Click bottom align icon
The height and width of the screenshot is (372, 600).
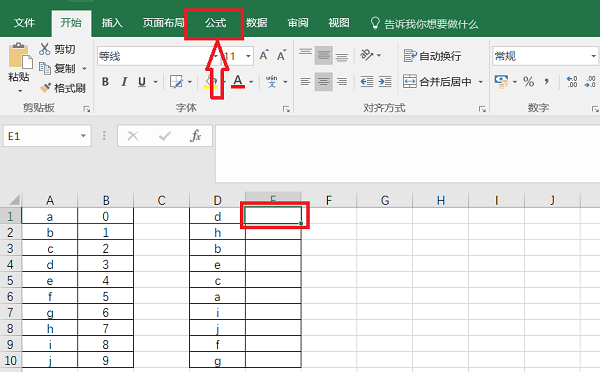(x=342, y=56)
